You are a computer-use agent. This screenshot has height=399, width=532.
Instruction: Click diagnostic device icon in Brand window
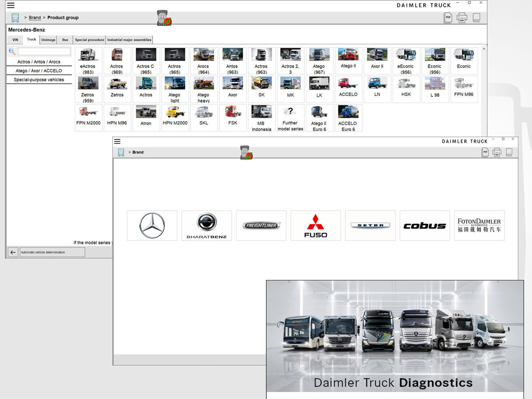click(x=246, y=153)
